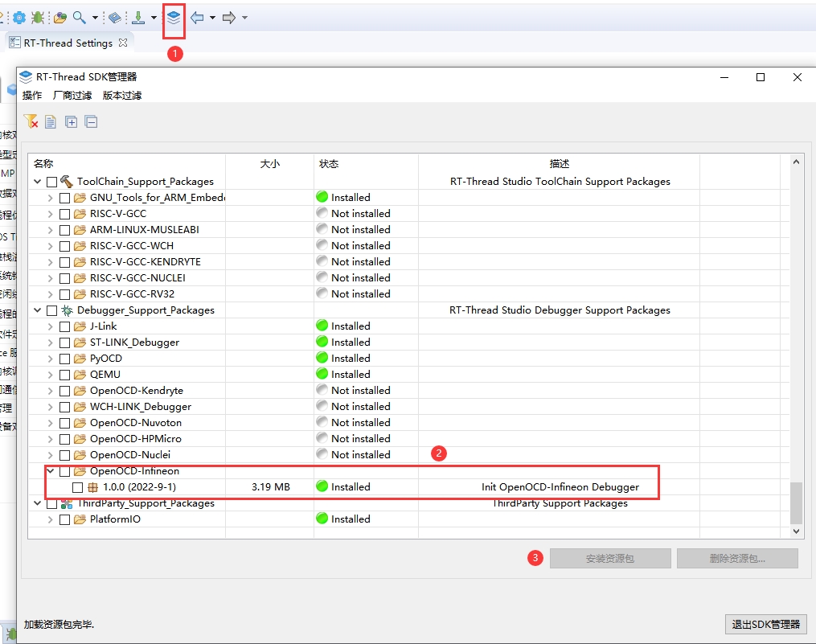816x644 pixels.
Task: Open SDK Manager from the main toolbar
Action: coord(174,18)
